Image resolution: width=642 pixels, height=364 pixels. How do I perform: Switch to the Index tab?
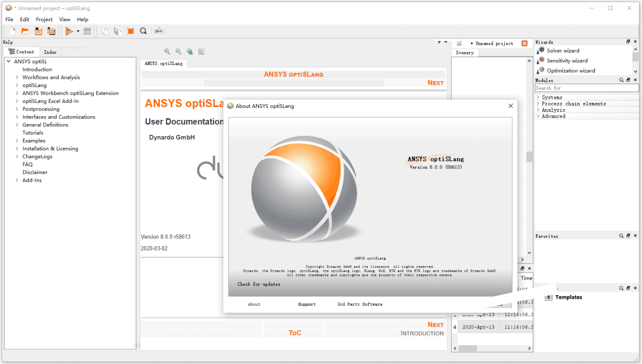coord(50,52)
